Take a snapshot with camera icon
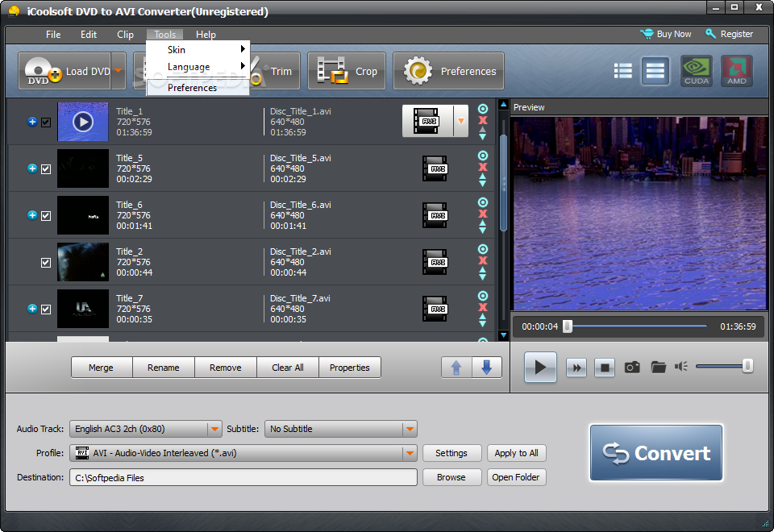Screen dimensions: 774x532 pos(632,368)
